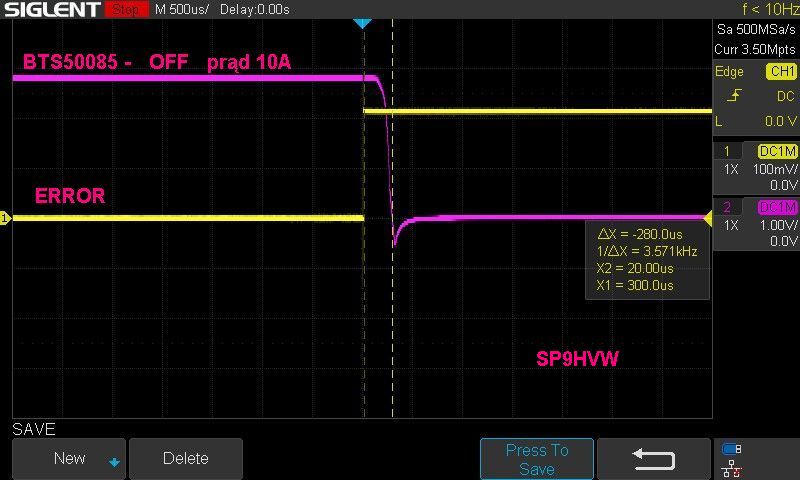Click the blue trigger position marker

362,23
